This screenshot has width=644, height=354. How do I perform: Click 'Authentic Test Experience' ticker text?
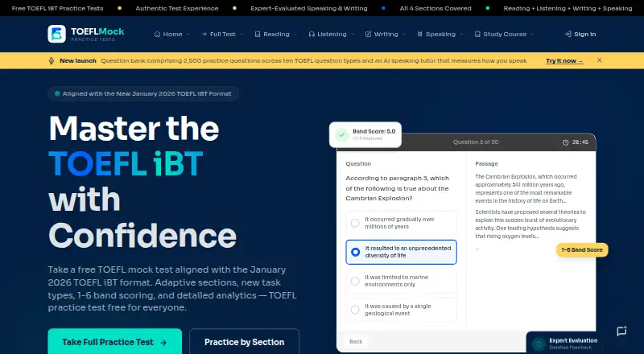[x=177, y=8]
